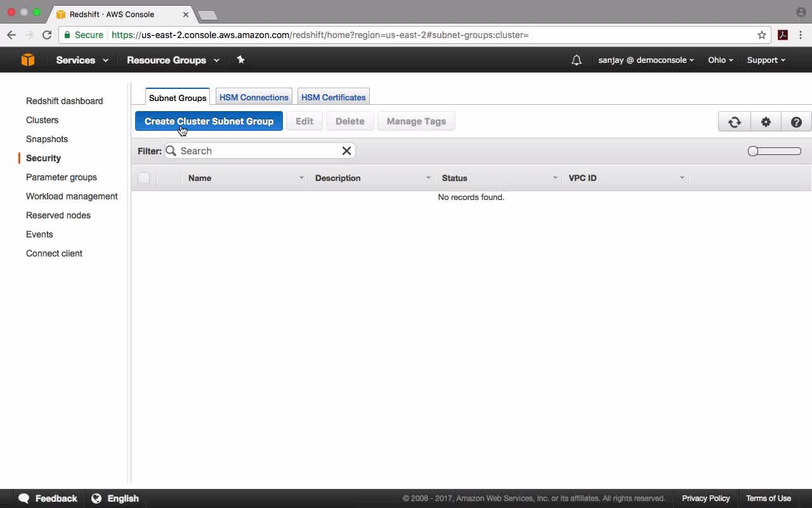Sort table by Name column header
Screen dimensions: 812x508
tap(200, 178)
